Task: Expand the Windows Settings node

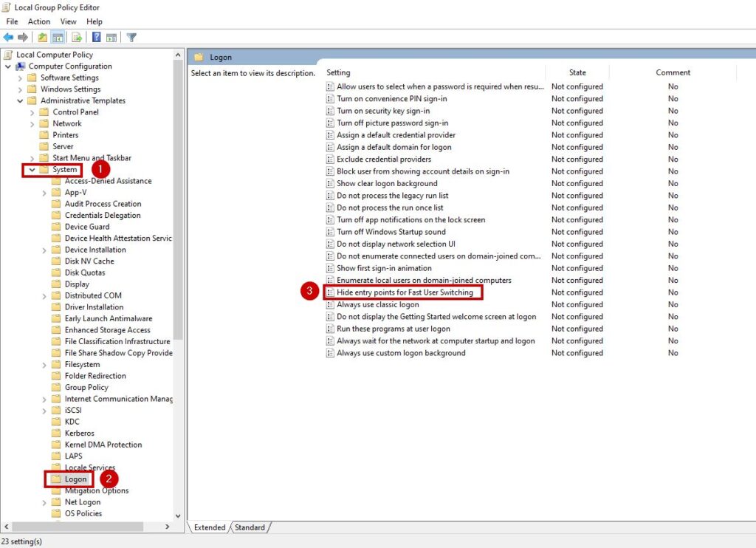Action: click(x=20, y=89)
